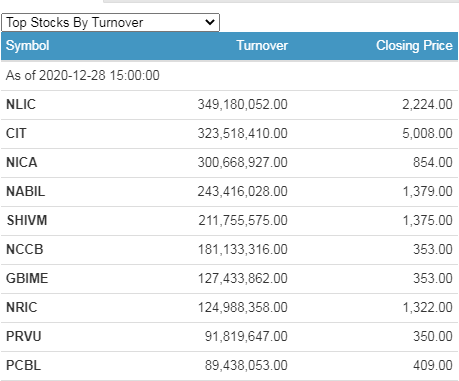The height and width of the screenshot is (381, 459).
Task: Click the dropdown chevron arrow
Action: tap(210, 23)
